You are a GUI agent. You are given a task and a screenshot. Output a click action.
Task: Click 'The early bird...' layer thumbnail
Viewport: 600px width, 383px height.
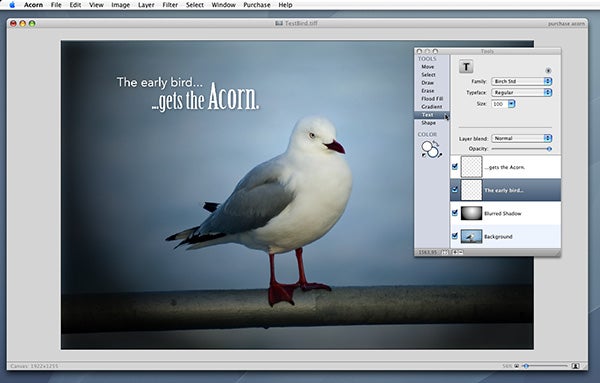click(471, 190)
